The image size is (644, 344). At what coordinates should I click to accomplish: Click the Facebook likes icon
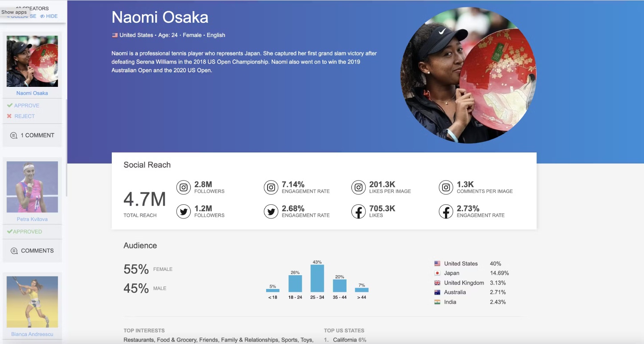point(359,212)
